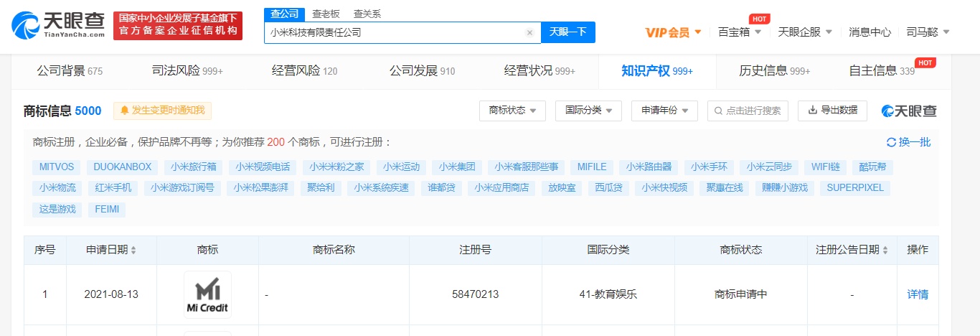Select the 西瓜贷 tag

coord(608,188)
